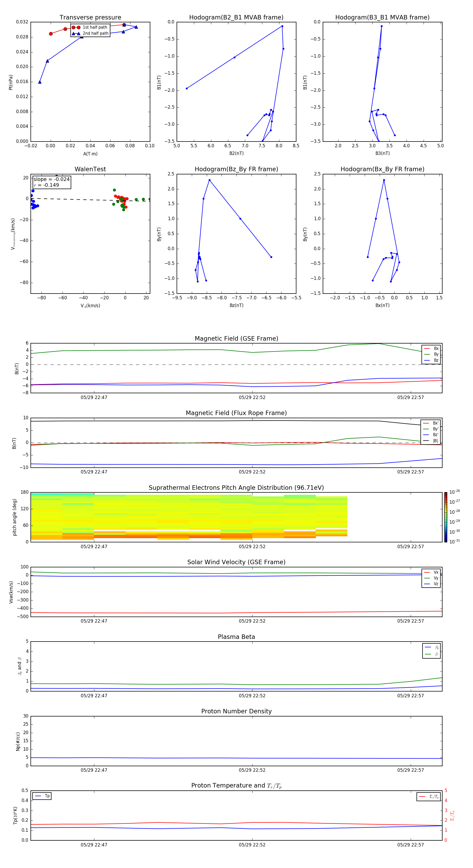473x868 pixels.
Task: Click the "pitch angle (deg)" y-axis label
Action: coord(14,517)
